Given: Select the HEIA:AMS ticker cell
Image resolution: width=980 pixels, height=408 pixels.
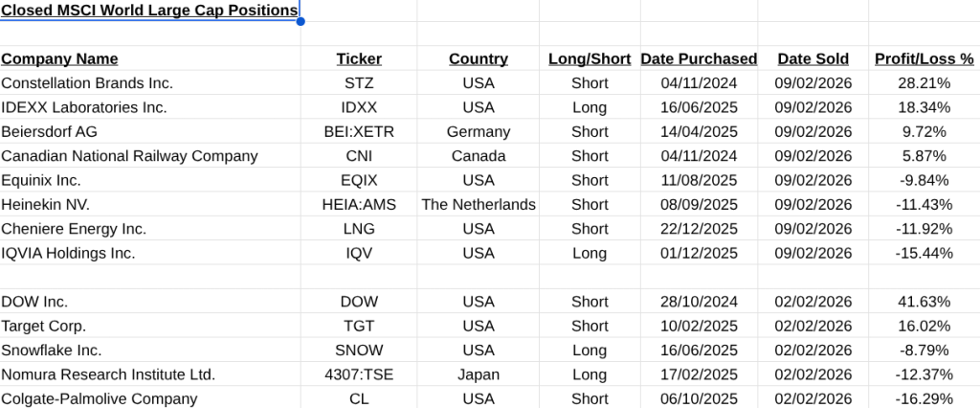Looking at the screenshot, I should (x=359, y=204).
